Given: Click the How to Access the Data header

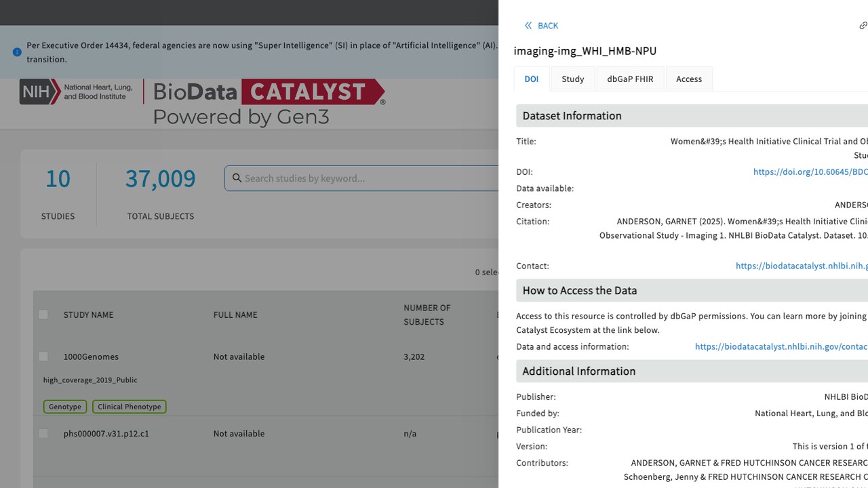Looking at the screenshot, I should click(x=692, y=291).
